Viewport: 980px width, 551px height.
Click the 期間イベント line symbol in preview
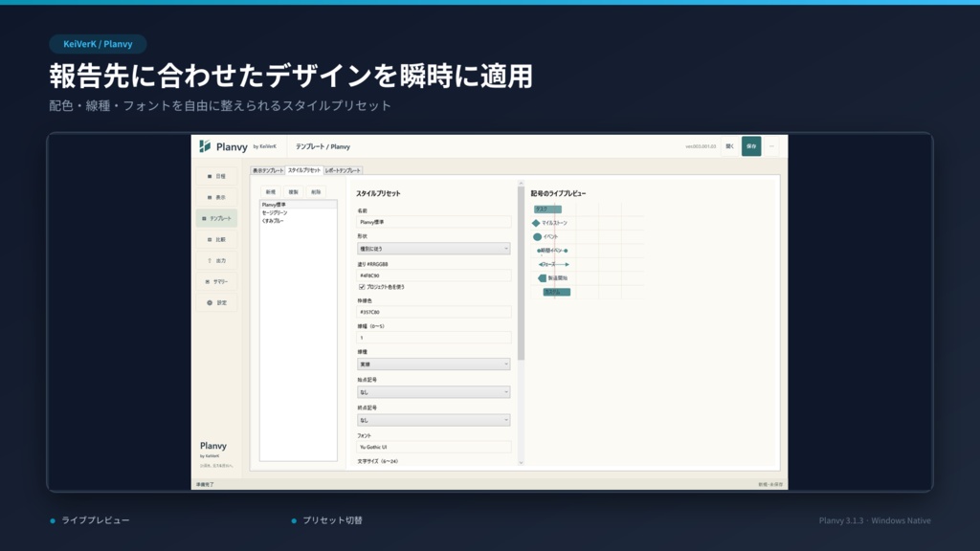point(552,251)
